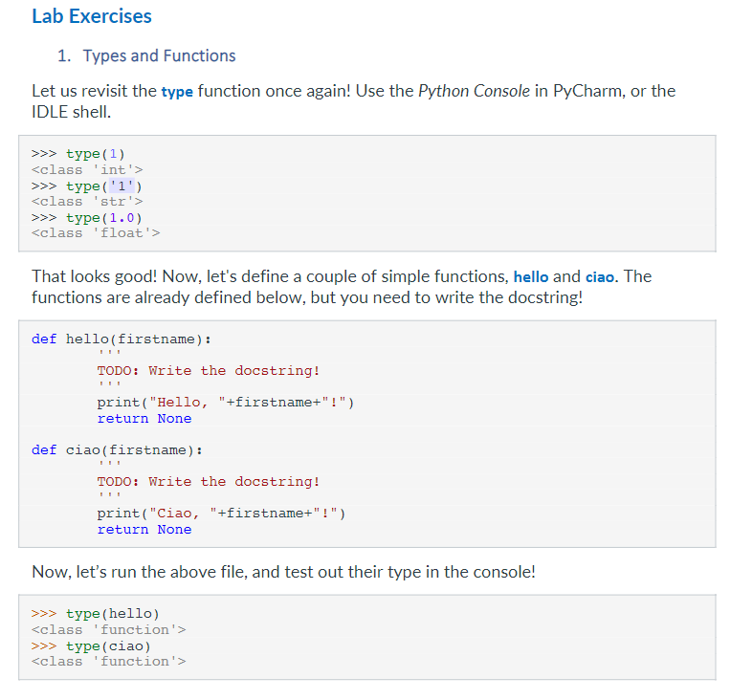Click the <class 'function'> output below type(ciao)
The height and width of the screenshot is (700, 753).
(108, 662)
